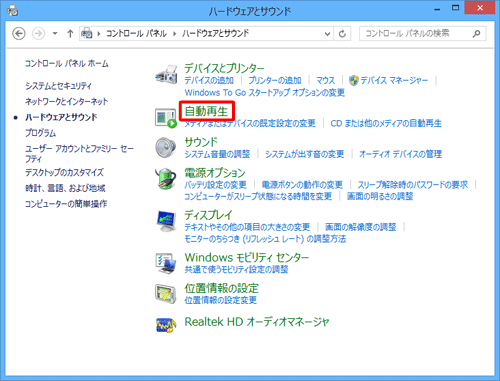Click the Forward arrow button
The width and height of the screenshot is (500, 381).
point(38,34)
